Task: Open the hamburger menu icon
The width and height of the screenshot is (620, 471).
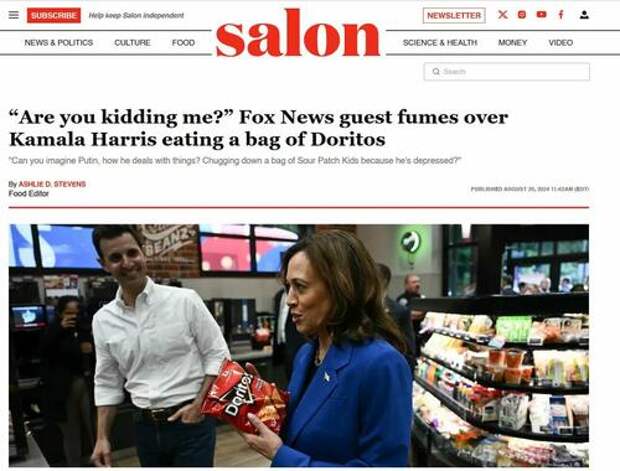Action: click(14, 15)
